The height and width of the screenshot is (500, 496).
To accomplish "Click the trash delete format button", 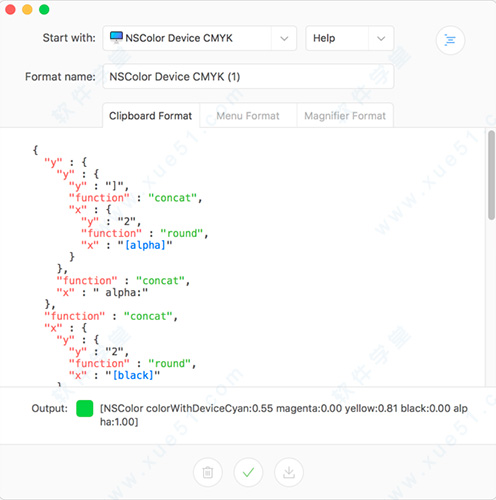I will click(x=208, y=472).
